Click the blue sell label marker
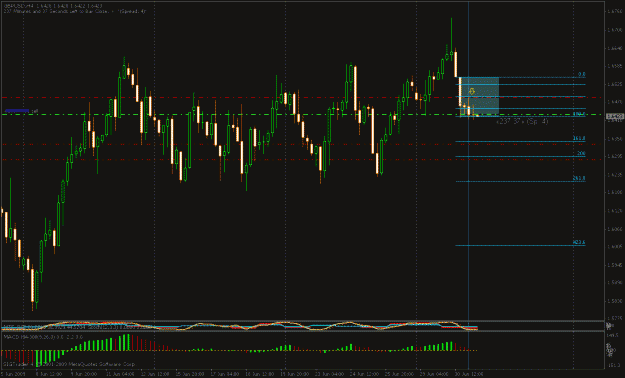This screenshot has width=625, height=378. (17, 110)
